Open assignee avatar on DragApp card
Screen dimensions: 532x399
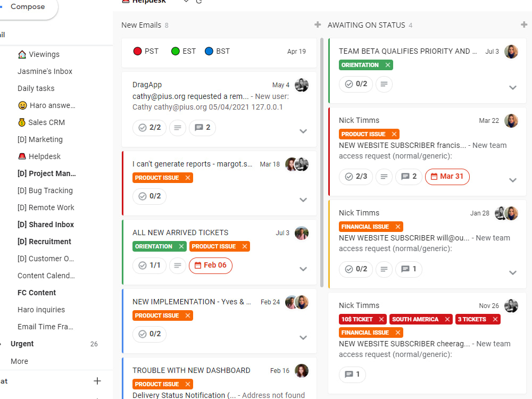coord(302,85)
